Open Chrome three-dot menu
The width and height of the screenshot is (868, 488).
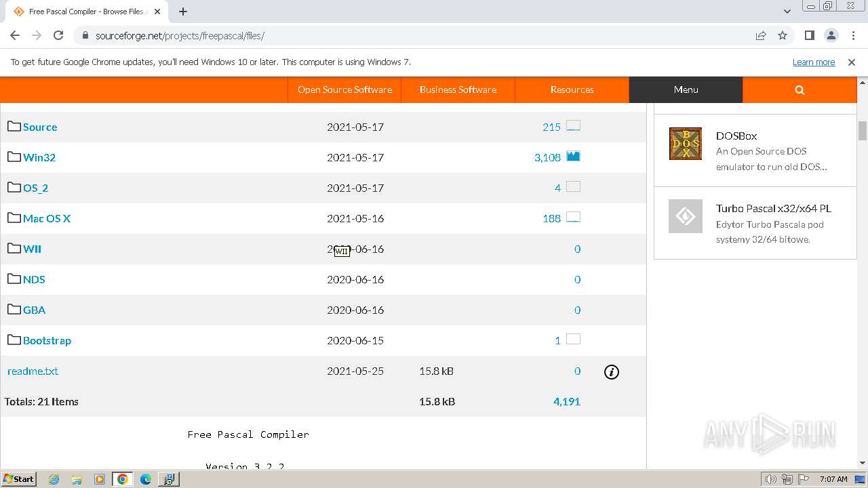pos(852,35)
